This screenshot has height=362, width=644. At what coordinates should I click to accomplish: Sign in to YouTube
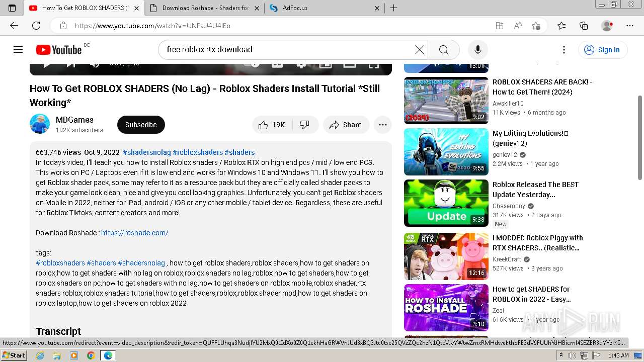pos(603,49)
